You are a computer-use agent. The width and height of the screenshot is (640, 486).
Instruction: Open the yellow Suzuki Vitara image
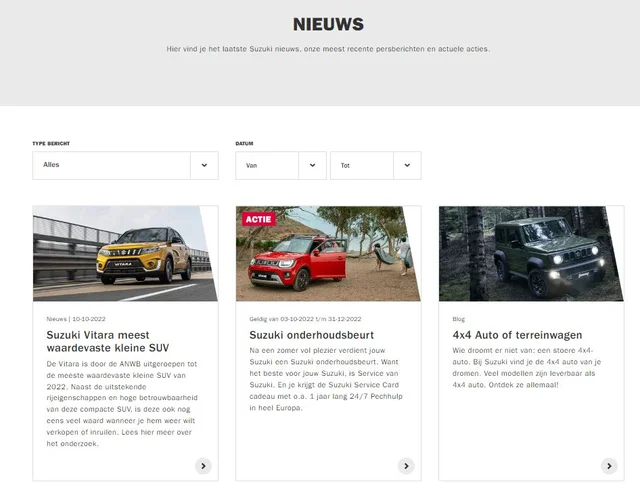pos(125,253)
